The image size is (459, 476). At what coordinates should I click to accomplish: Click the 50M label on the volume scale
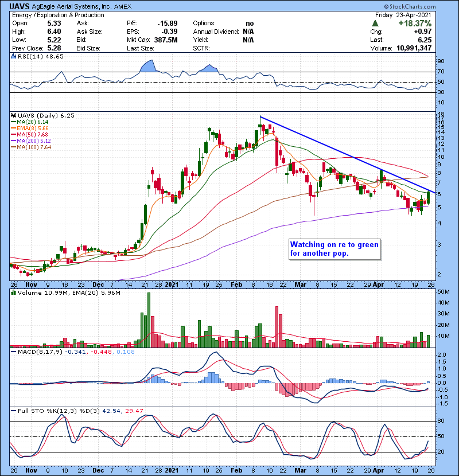tap(443, 292)
